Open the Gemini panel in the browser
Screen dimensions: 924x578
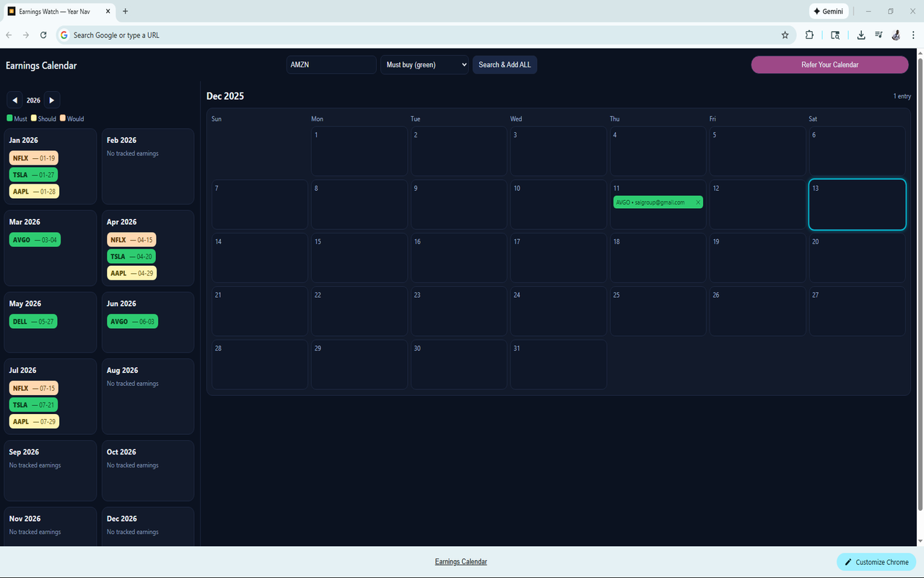pos(829,11)
